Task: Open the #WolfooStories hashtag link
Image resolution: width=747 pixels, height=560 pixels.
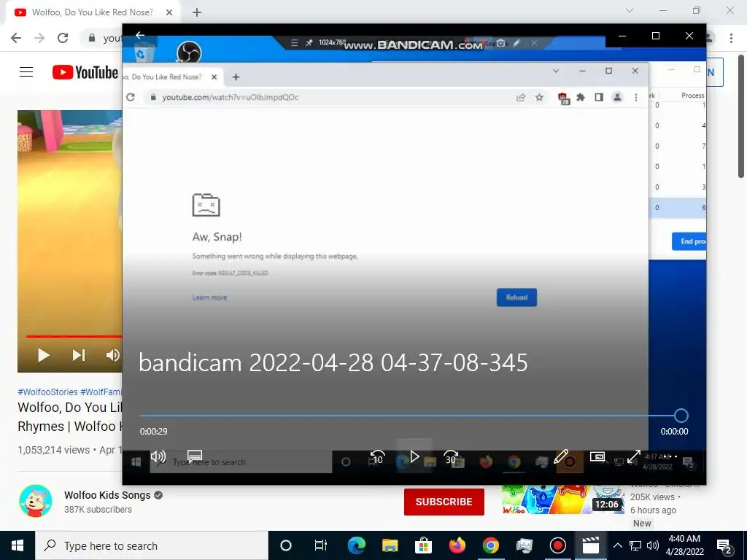Action: tap(47, 392)
